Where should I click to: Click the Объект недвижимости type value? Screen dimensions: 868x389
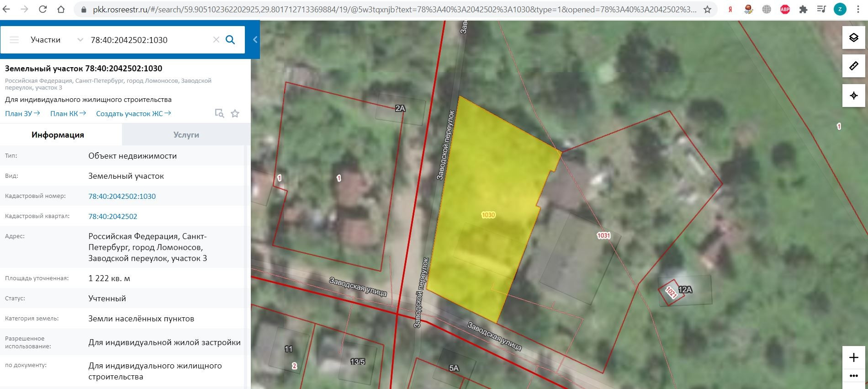click(132, 156)
